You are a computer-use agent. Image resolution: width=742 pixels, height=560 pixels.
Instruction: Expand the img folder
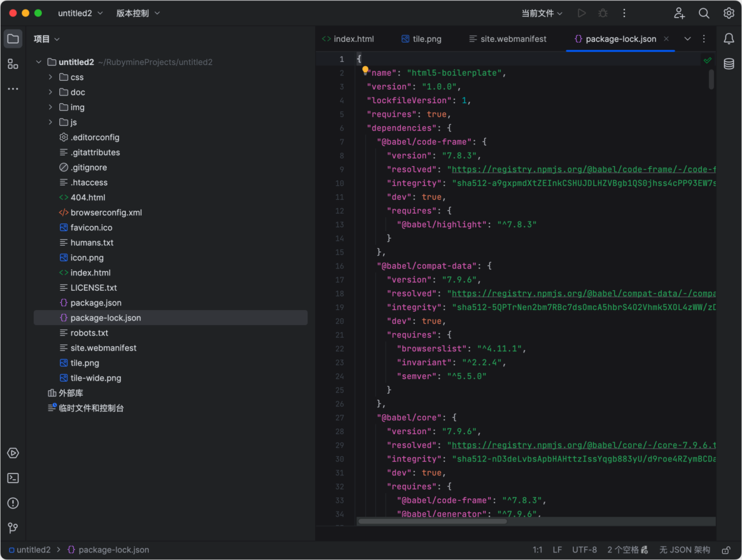50,107
